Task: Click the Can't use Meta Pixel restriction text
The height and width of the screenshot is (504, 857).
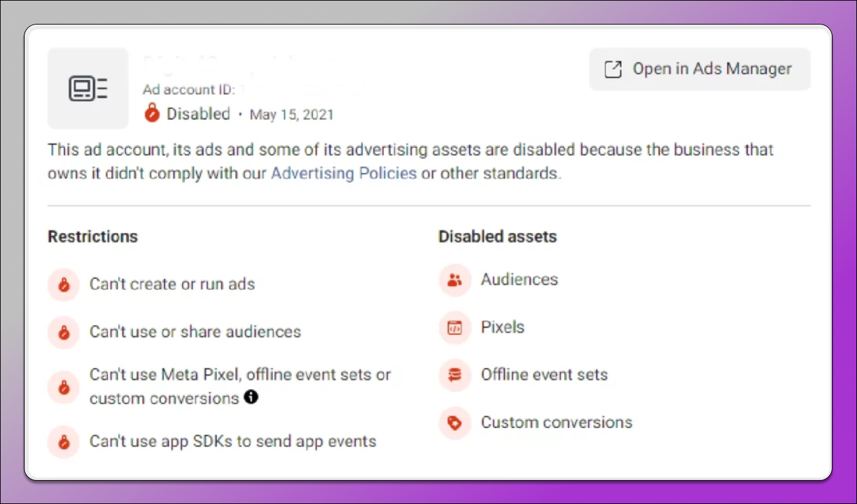Action: tap(240, 387)
